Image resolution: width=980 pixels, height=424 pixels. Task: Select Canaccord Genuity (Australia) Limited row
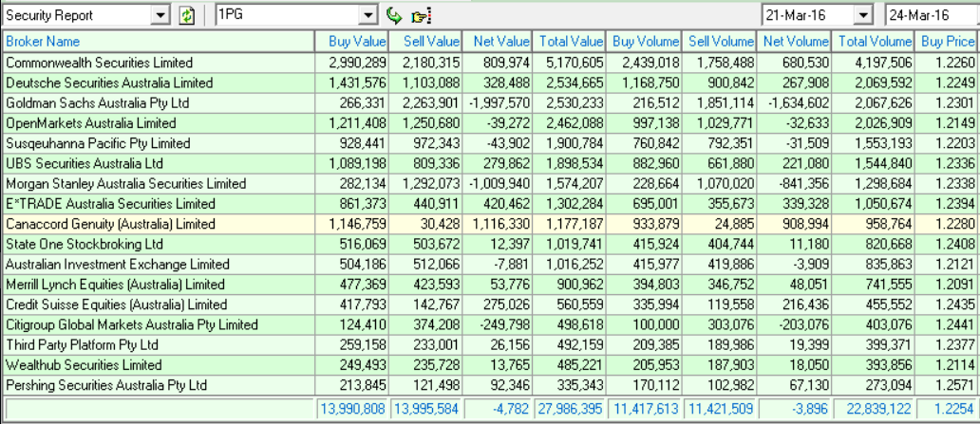(x=490, y=224)
